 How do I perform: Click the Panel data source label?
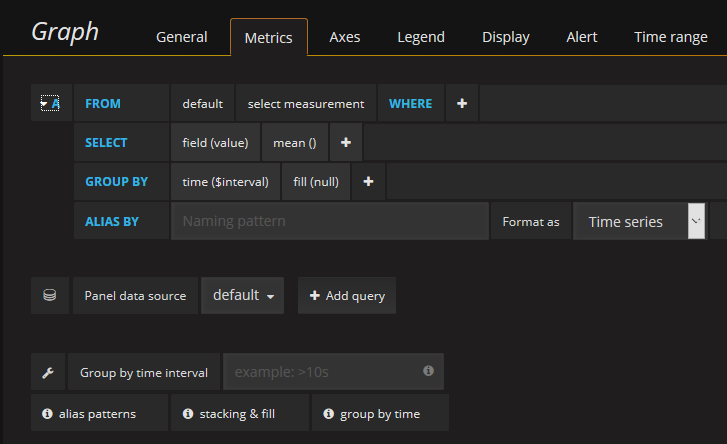coord(135,296)
